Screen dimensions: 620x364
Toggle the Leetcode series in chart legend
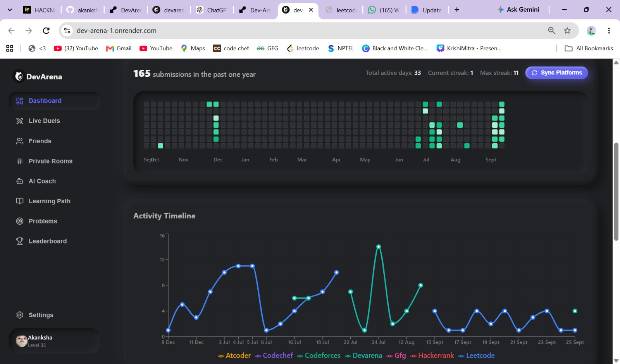tap(477, 355)
